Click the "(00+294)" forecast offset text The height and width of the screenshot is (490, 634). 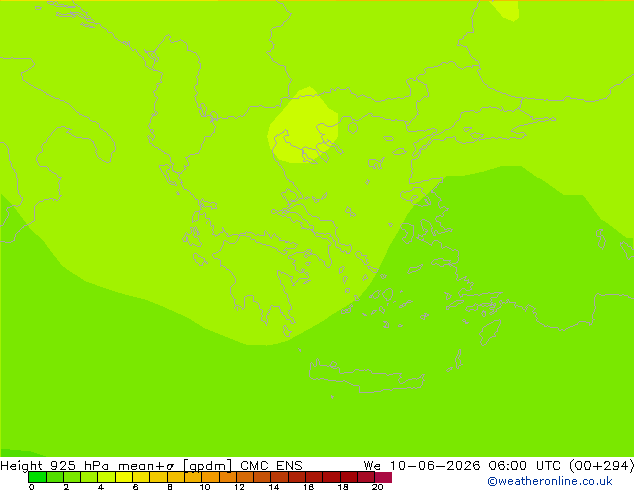[601, 466]
